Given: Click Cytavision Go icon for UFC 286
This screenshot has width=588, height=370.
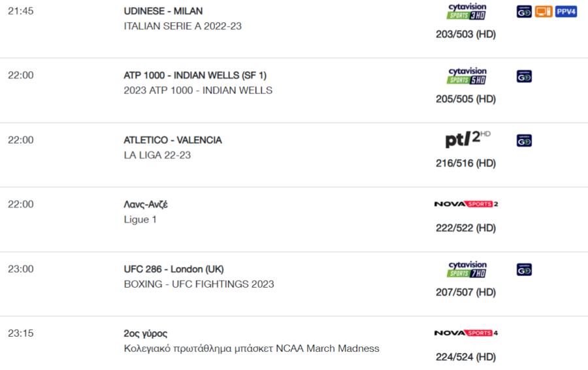Looking at the screenshot, I should point(524,270).
